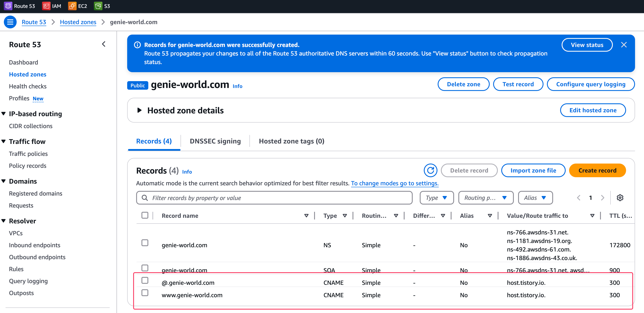
Task: Click the Create record button
Action: point(597,170)
